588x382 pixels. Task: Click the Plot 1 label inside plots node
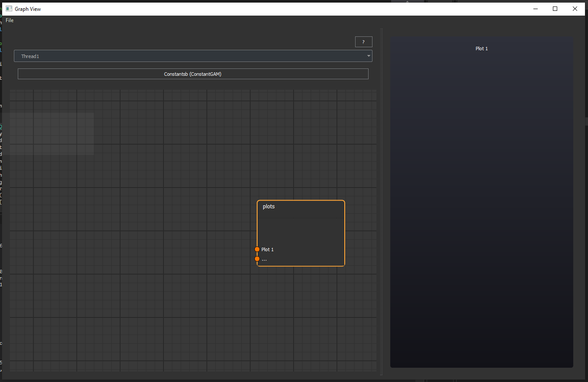click(x=268, y=249)
